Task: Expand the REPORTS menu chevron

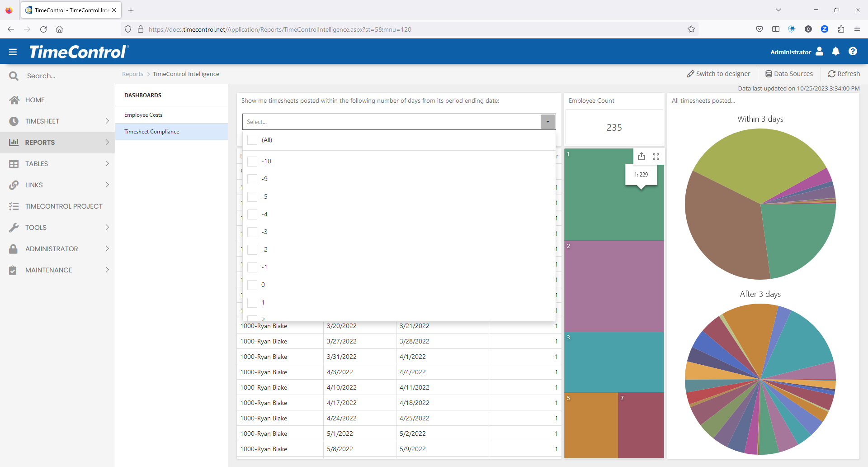Action: coord(107,142)
